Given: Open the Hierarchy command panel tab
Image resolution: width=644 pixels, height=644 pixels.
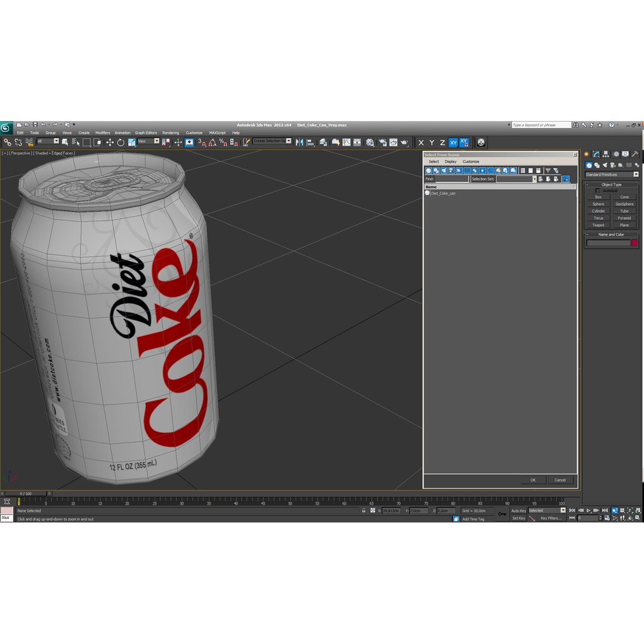Looking at the screenshot, I should (x=606, y=154).
